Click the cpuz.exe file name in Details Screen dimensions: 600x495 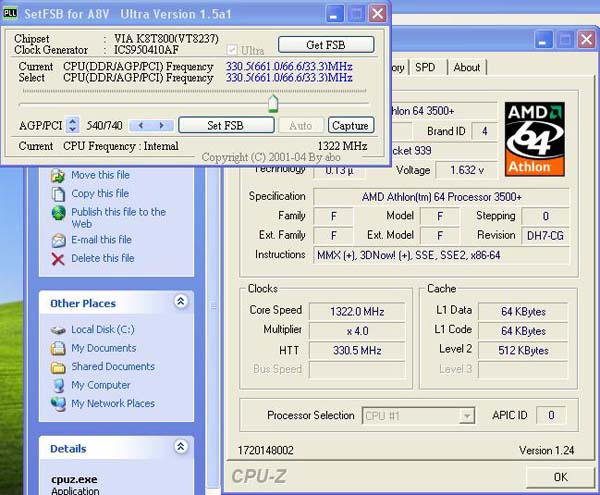(x=74, y=479)
